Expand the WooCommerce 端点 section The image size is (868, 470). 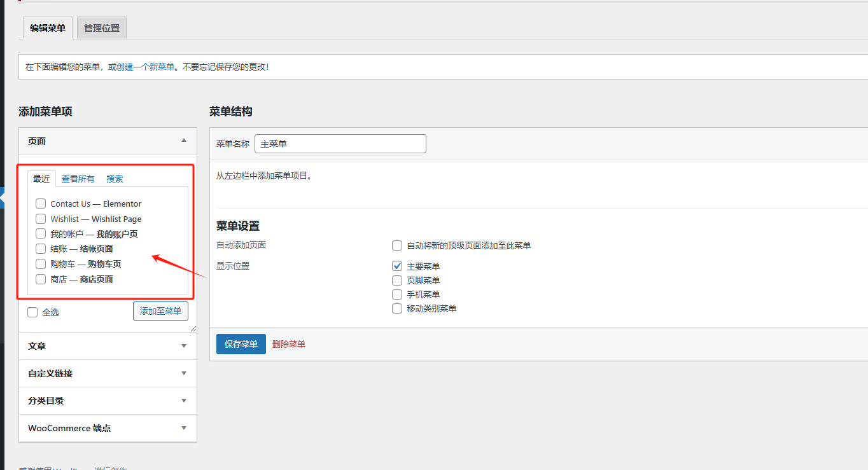point(183,428)
